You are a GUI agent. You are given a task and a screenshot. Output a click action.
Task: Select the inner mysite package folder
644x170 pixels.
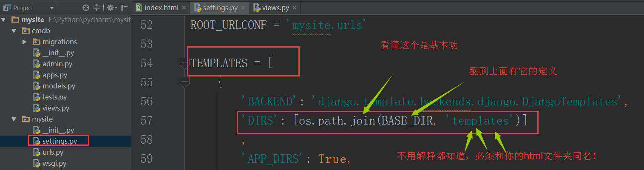click(x=42, y=119)
